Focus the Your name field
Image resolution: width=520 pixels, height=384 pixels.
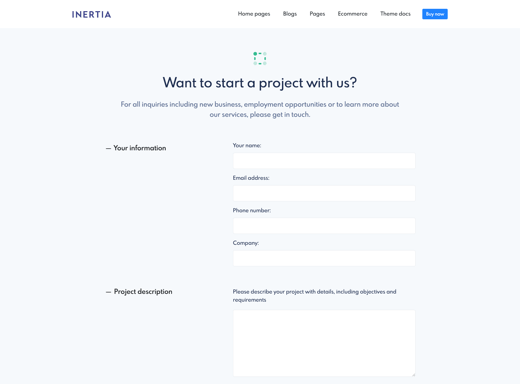(x=324, y=161)
